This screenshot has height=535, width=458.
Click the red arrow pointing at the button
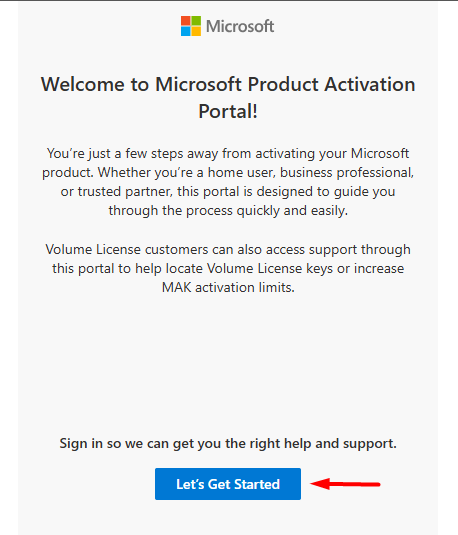tap(345, 484)
